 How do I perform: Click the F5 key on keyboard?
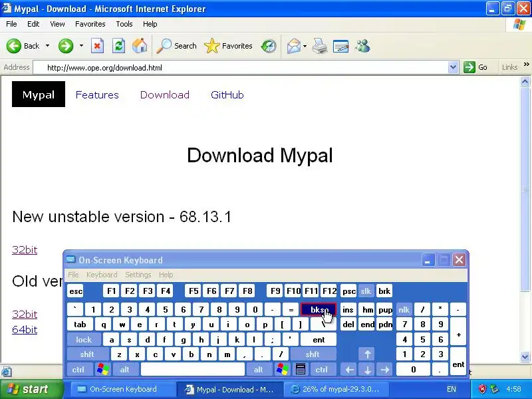pos(194,291)
